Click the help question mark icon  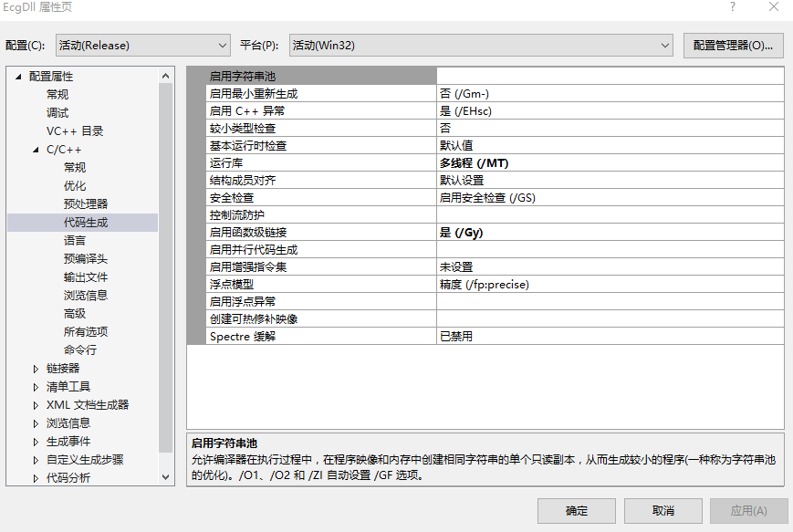[732, 6]
